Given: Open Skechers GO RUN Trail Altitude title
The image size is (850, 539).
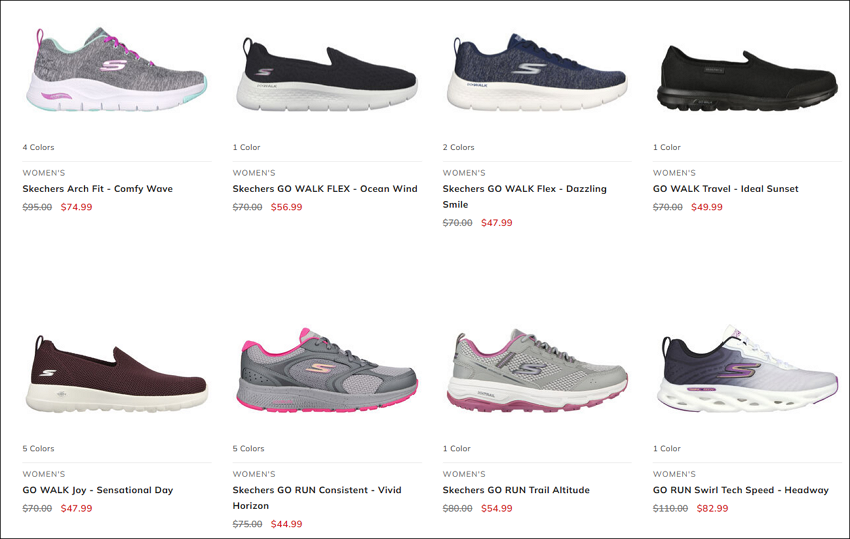Looking at the screenshot, I should pos(516,490).
